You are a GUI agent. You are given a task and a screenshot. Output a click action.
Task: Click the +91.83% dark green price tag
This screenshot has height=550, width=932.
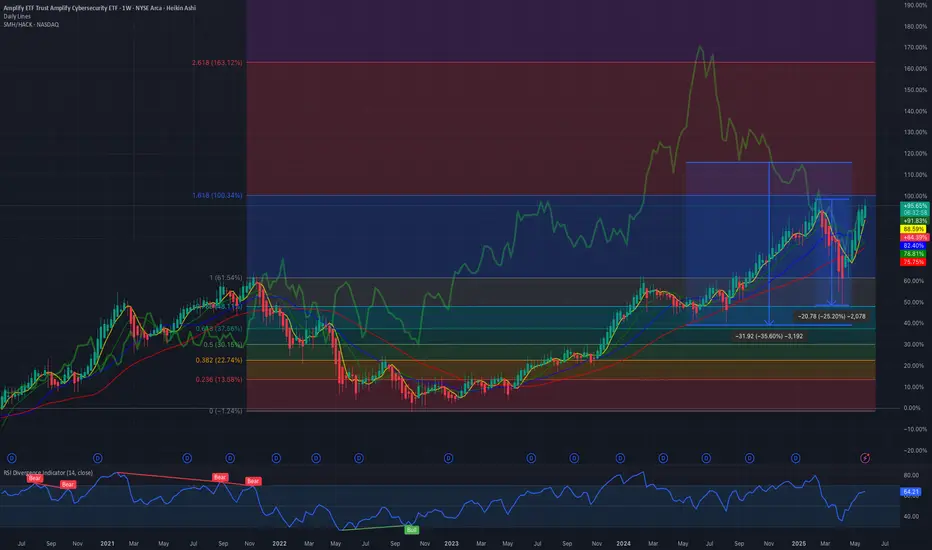914,221
